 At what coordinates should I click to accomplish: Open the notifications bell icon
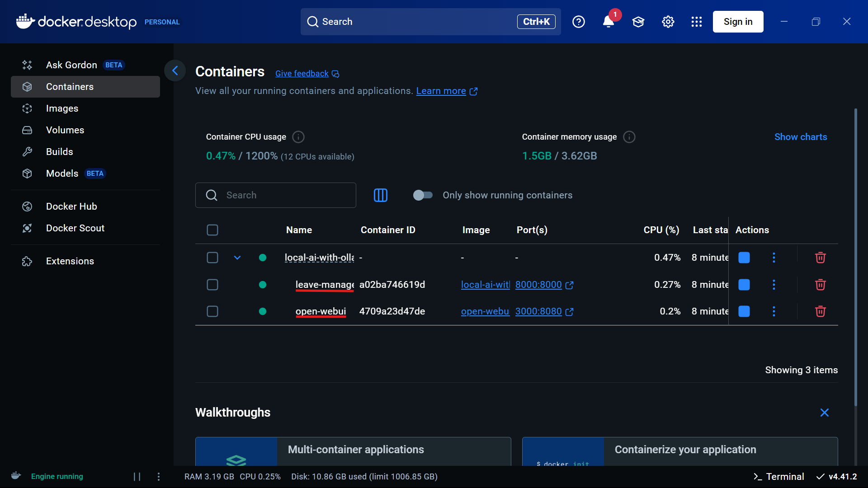(608, 22)
